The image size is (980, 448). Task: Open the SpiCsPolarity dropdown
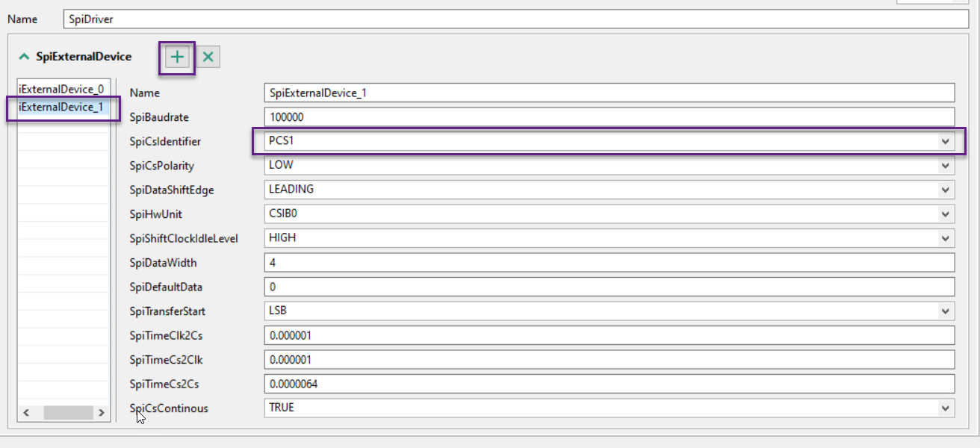click(946, 166)
